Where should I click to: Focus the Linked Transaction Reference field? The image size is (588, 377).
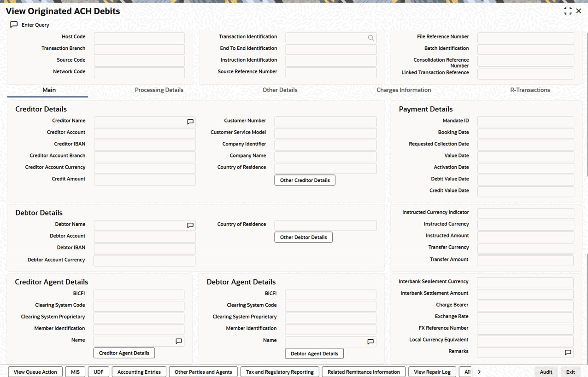coord(526,74)
